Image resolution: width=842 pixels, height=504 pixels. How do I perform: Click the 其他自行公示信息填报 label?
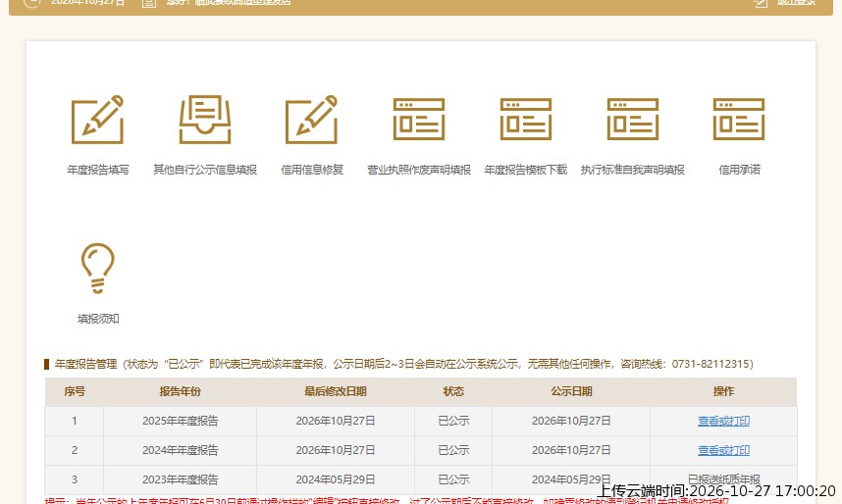coord(204,170)
